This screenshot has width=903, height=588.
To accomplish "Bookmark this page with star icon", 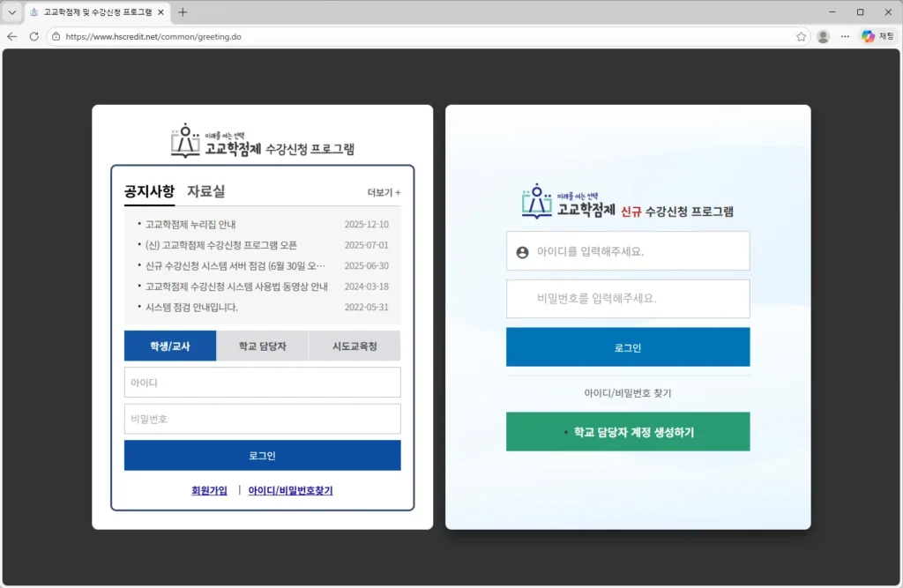I will [x=801, y=36].
